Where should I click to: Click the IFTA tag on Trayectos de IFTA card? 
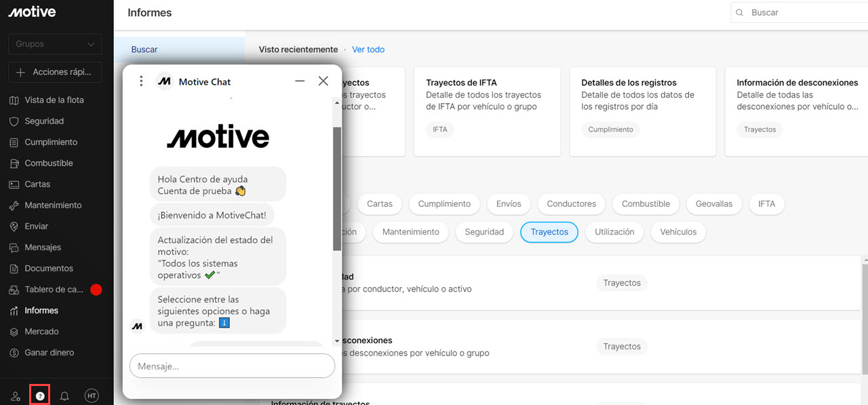click(440, 129)
